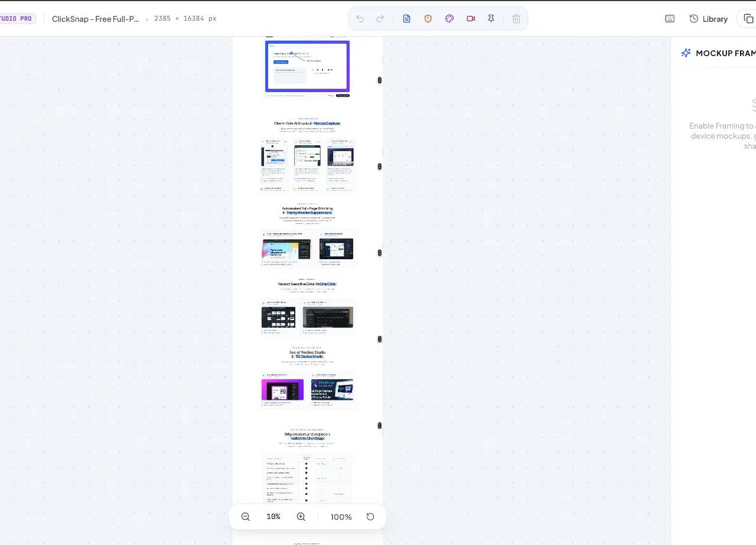Click the sparkle icon beside Mockup Frame

(686, 53)
